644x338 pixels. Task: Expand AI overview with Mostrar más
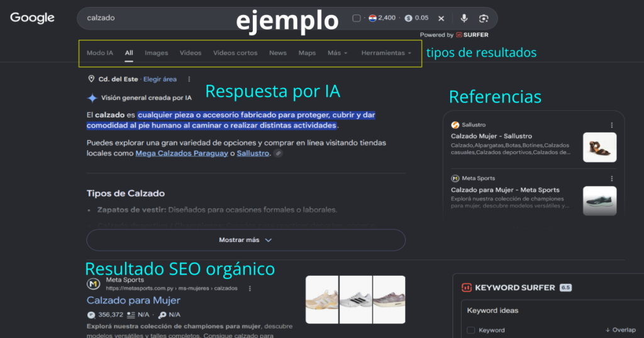[246, 240]
